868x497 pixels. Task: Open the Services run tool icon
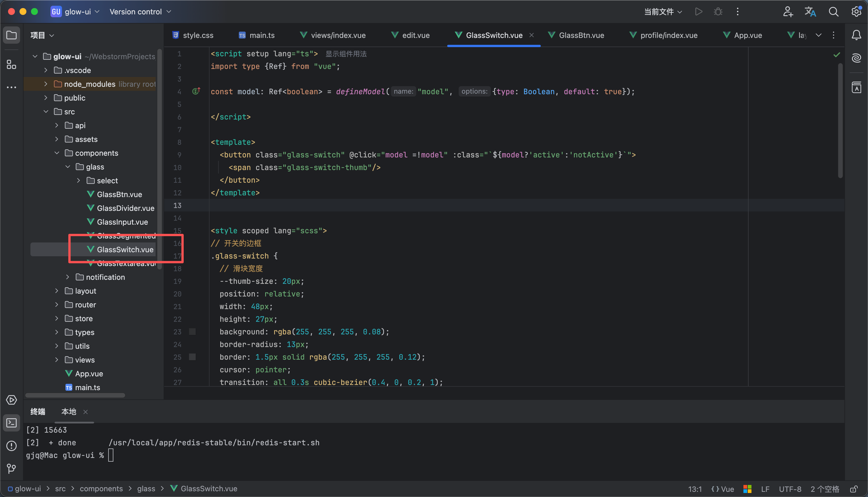point(11,400)
